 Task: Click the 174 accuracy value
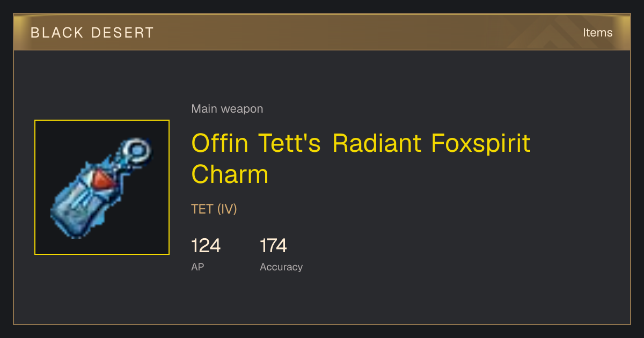coord(273,246)
